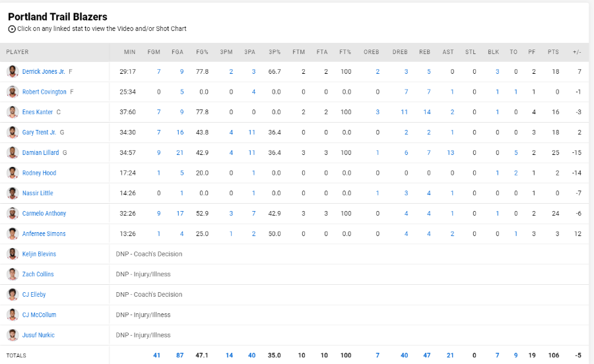Click the Portland Trail Blazers heading

pos(57,16)
